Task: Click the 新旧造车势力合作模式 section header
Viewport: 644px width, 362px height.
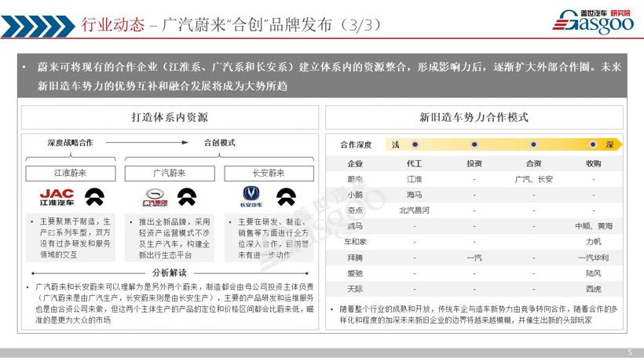Action: pos(474,117)
